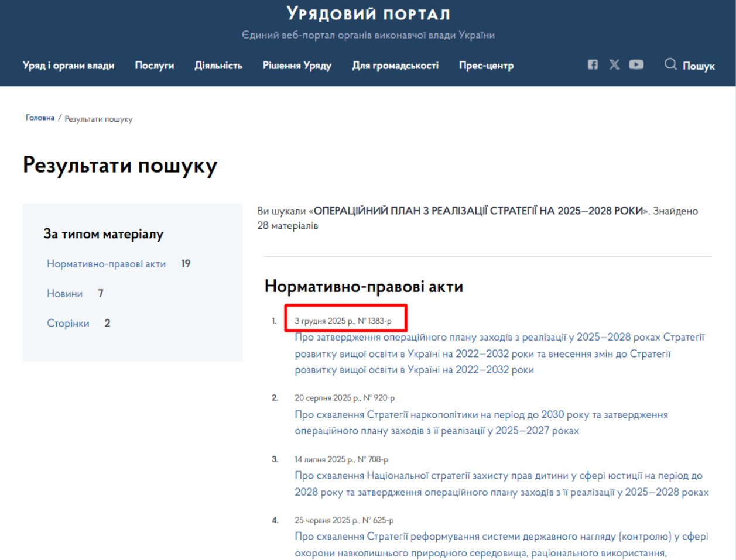Click the large Результати пошуку page heading
Viewport: 736px width, 560px height.
[x=120, y=166]
